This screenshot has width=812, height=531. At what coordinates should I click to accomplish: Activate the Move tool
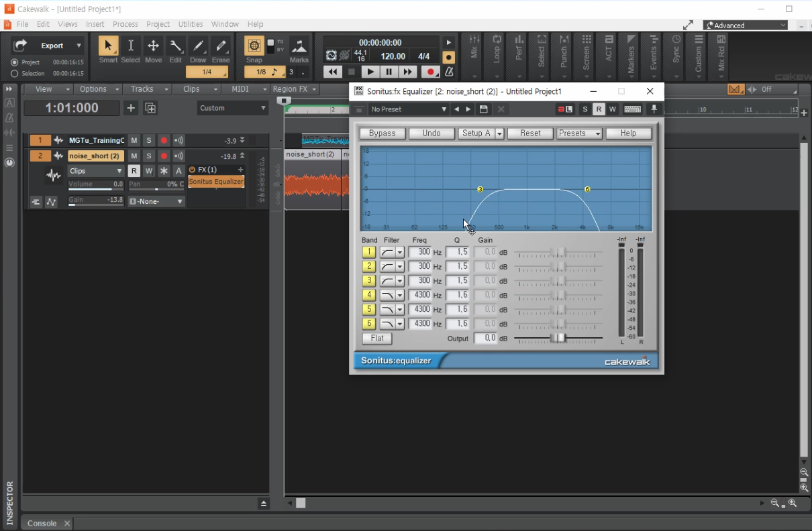pos(153,46)
